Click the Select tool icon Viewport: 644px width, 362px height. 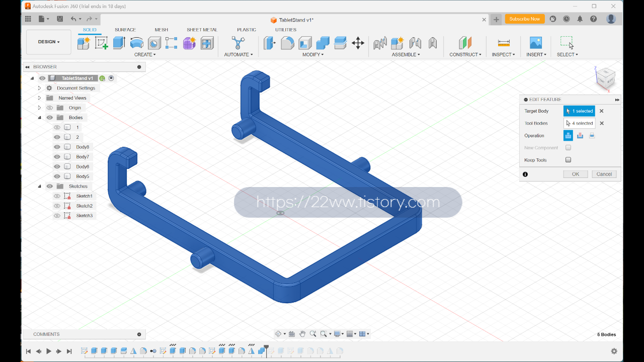[567, 42]
